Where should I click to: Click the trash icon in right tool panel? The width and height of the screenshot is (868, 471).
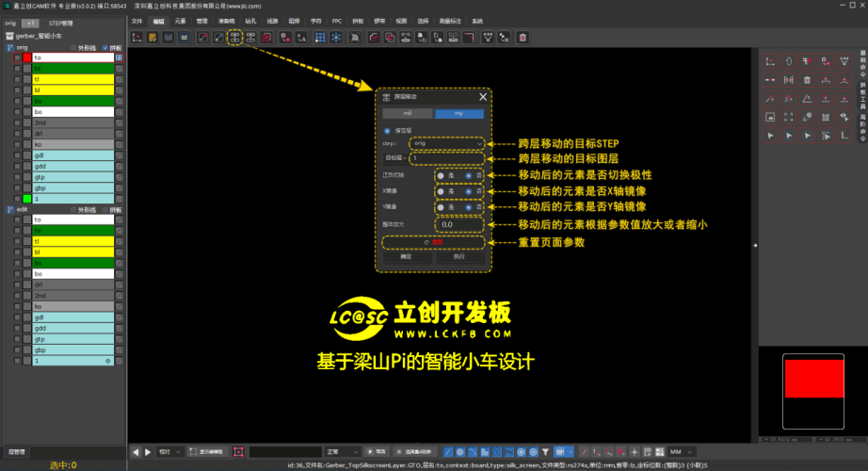pos(807,80)
